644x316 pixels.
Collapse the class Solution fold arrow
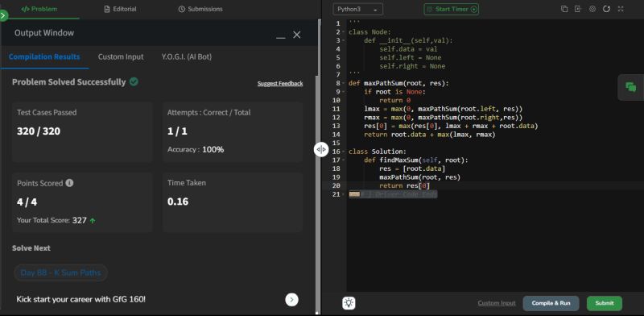(344, 152)
